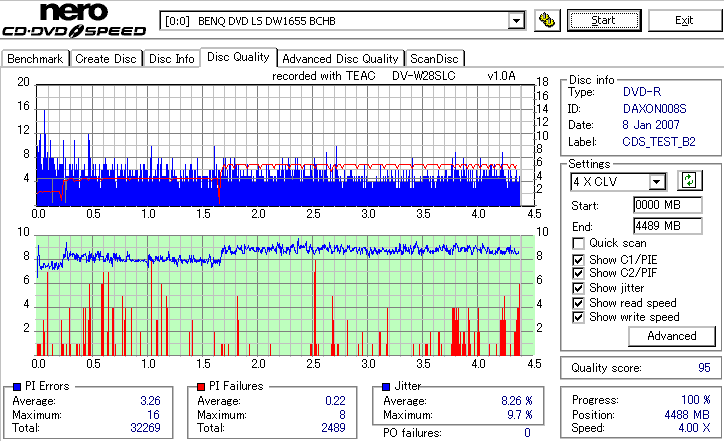724x441 pixels.
Task: Click the PI Errors average 3.26
Action: (151, 401)
